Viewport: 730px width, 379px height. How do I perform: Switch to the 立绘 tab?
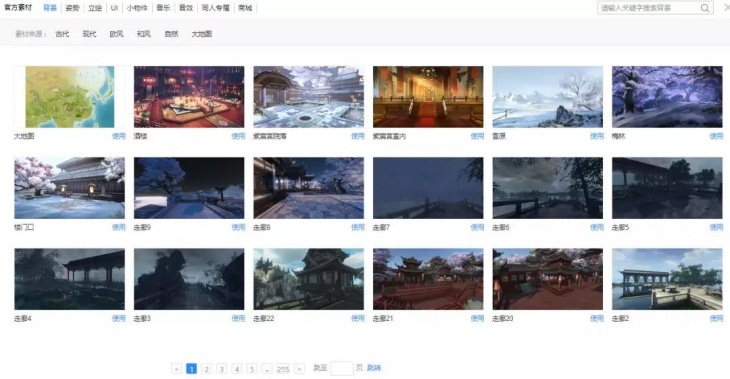[x=95, y=8]
